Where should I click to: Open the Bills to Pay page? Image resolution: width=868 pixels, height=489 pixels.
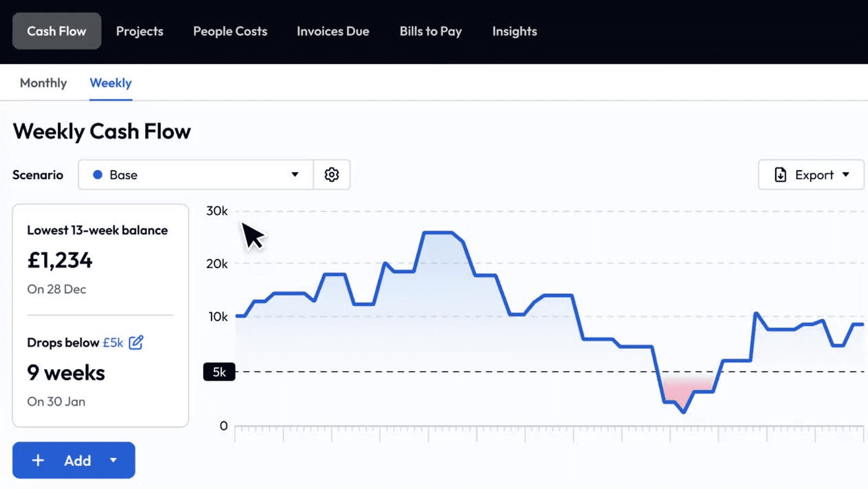[431, 31]
